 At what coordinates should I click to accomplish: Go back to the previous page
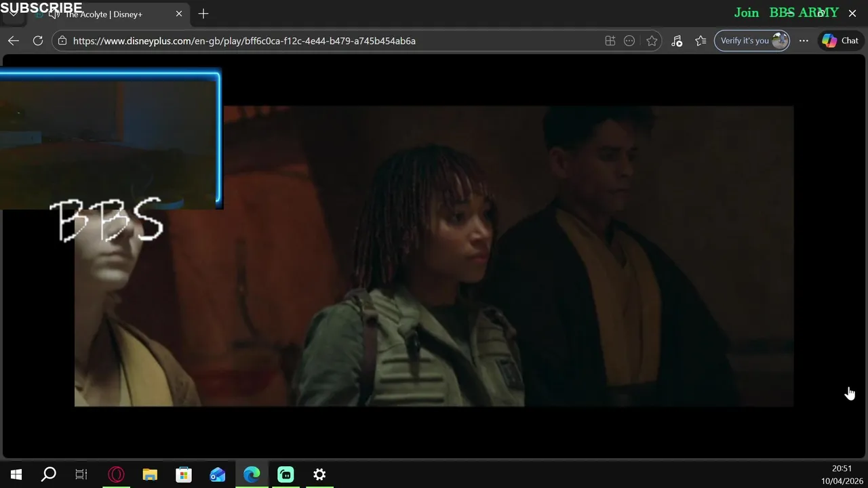(14, 41)
